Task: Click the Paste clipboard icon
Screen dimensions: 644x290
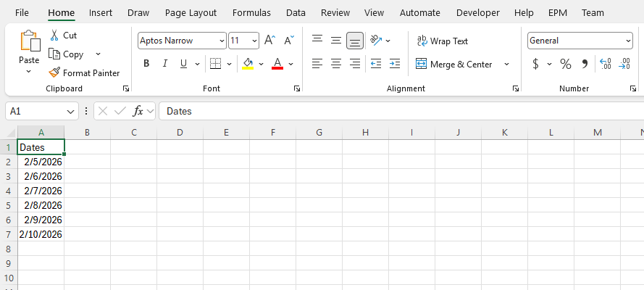Action: [x=30, y=41]
